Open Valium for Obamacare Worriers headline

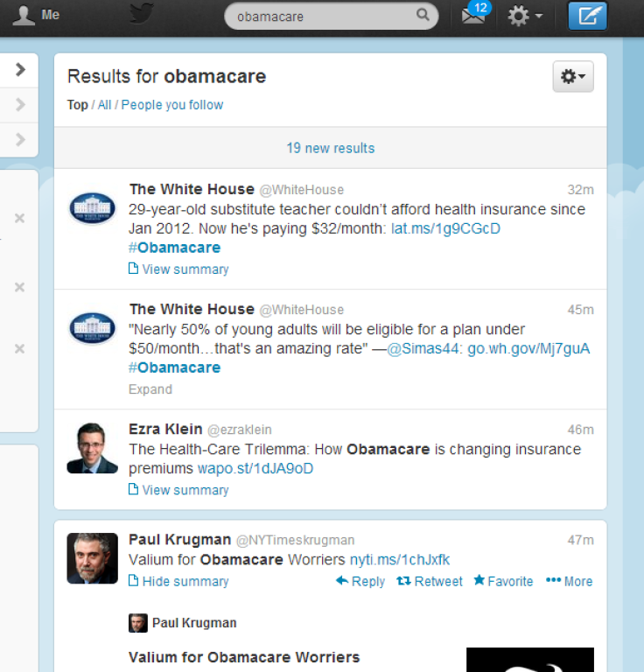click(244, 657)
